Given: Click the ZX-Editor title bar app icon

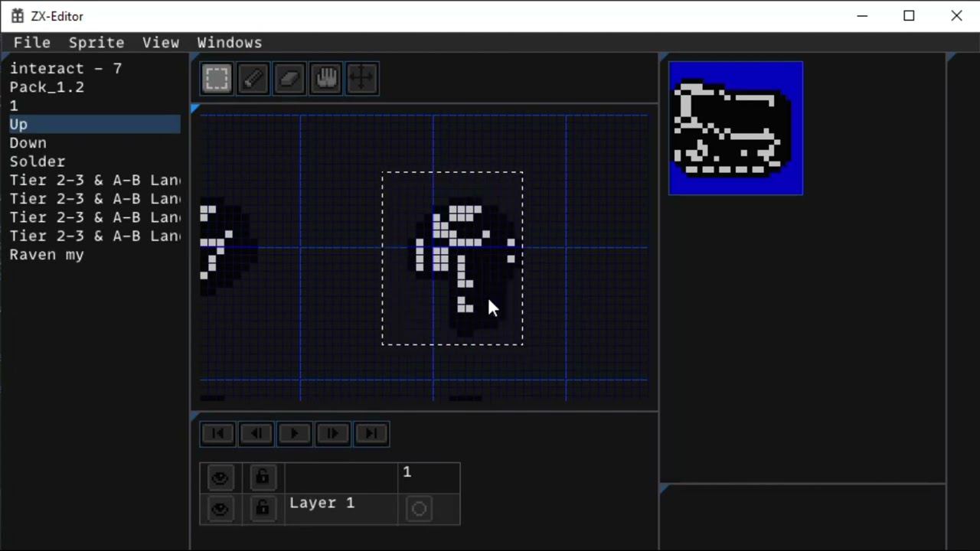Looking at the screenshot, I should pos(18,16).
